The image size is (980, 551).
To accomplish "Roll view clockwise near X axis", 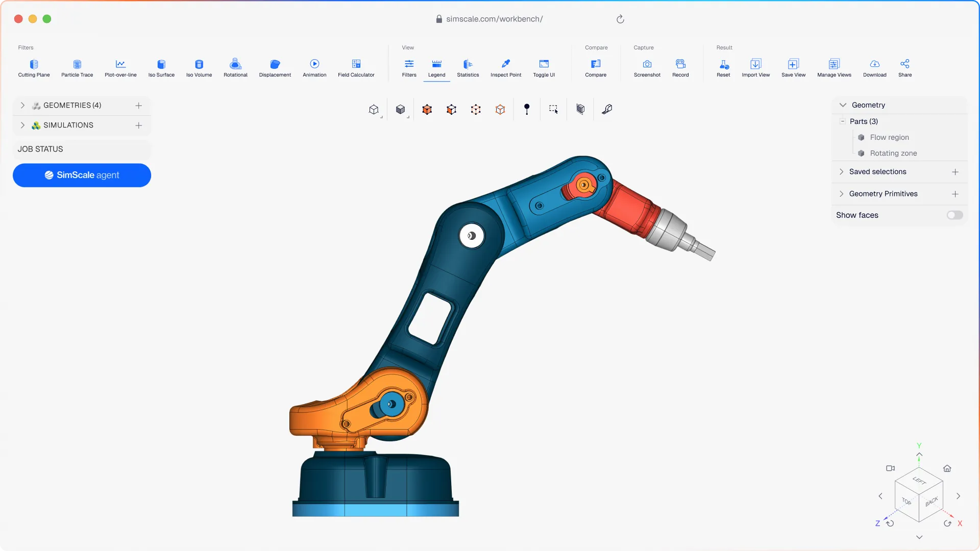I will [948, 523].
